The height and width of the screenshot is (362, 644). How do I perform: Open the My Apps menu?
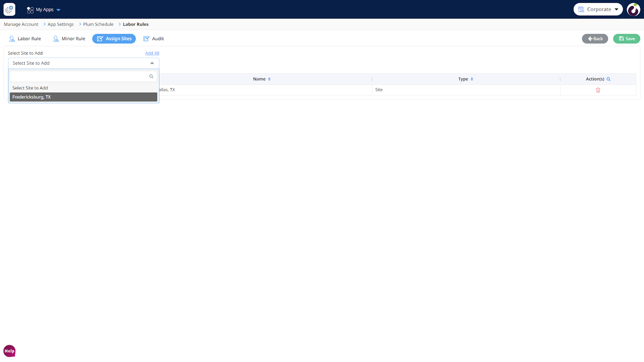44,10
